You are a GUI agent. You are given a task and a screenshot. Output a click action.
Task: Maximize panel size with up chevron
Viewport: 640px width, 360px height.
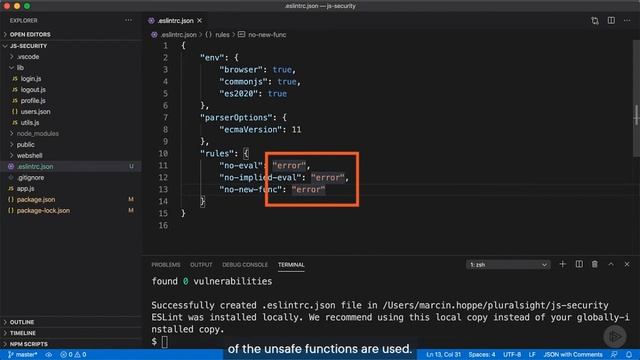click(x=611, y=264)
